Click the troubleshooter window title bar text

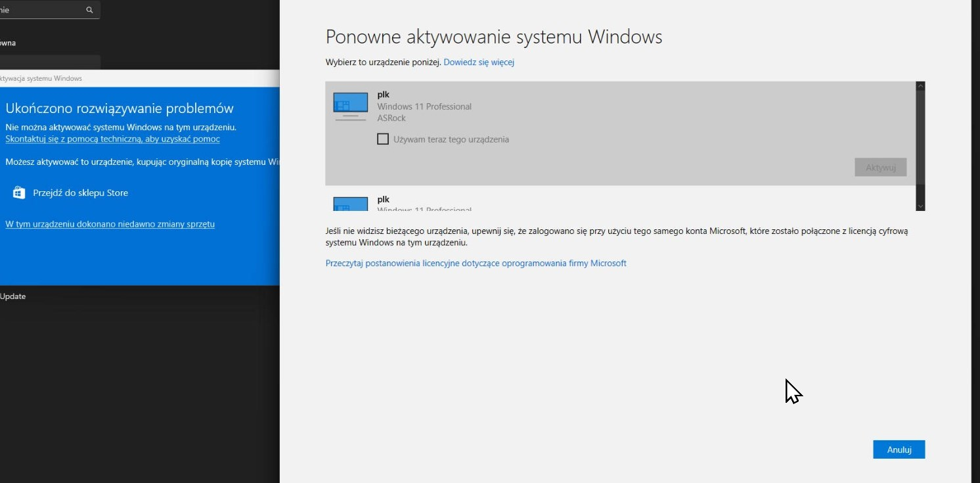coord(41,78)
